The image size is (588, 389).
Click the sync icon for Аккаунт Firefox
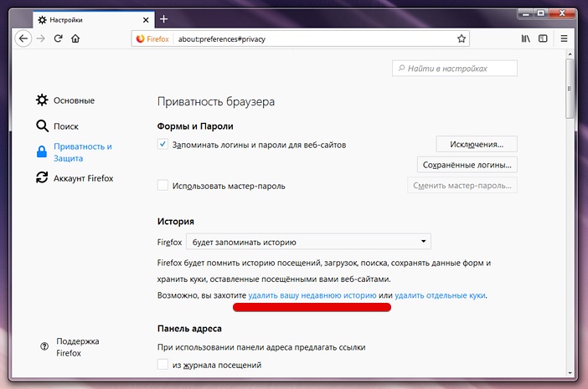click(42, 177)
